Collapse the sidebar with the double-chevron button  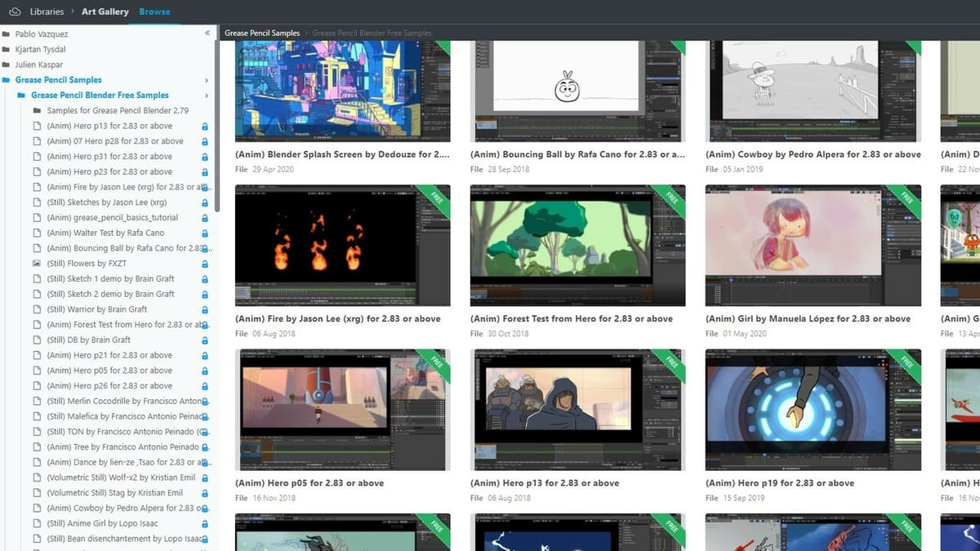coord(207,33)
